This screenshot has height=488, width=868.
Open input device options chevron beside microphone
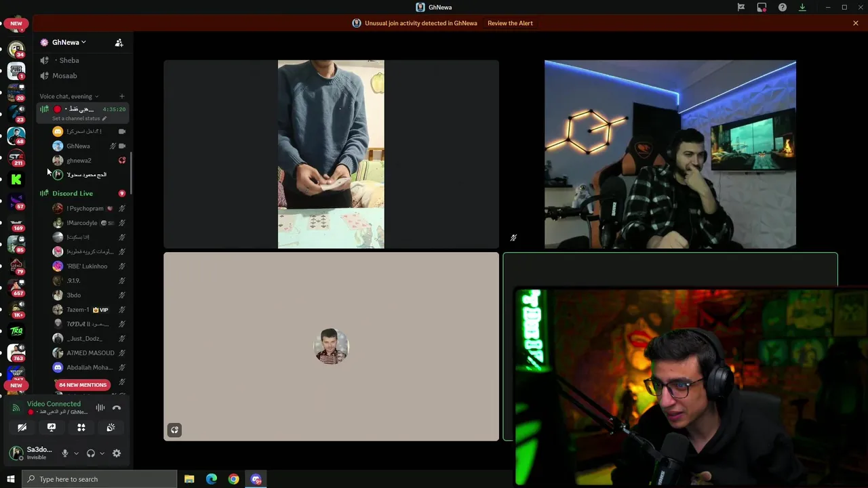(x=76, y=453)
